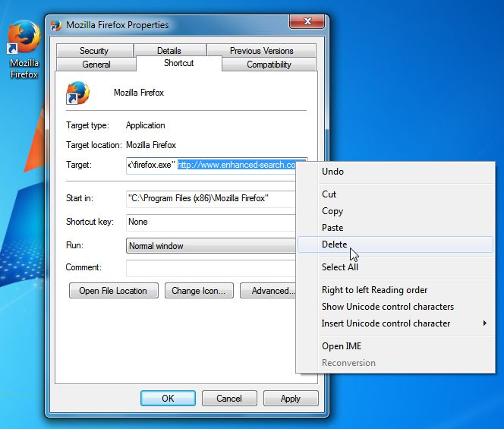Go to the Compatibility tab
The width and height of the screenshot is (504, 429).
pyautogui.click(x=269, y=65)
